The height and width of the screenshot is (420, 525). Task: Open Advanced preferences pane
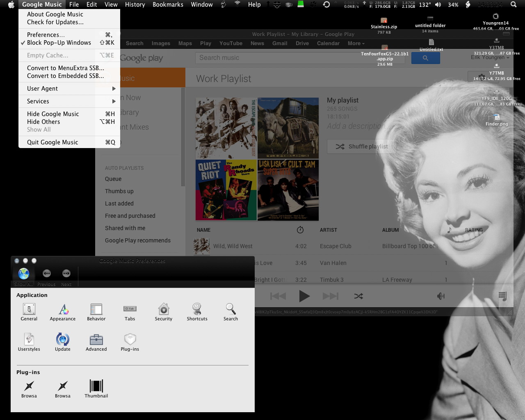tap(96, 342)
